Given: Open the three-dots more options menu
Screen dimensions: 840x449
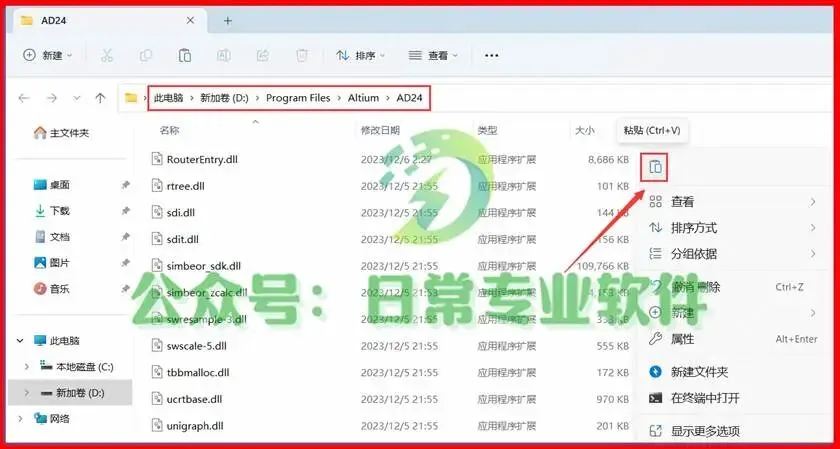Looking at the screenshot, I should click(x=491, y=55).
